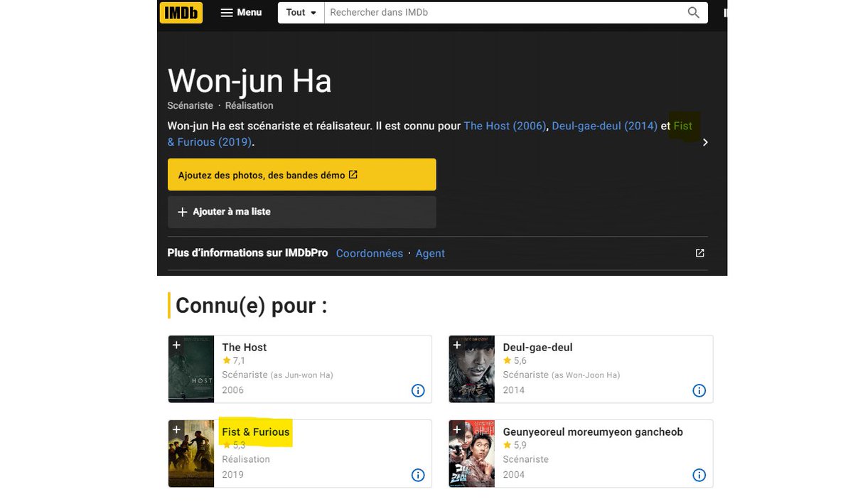Click the Agent link

pyautogui.click(x=430, y=252)
